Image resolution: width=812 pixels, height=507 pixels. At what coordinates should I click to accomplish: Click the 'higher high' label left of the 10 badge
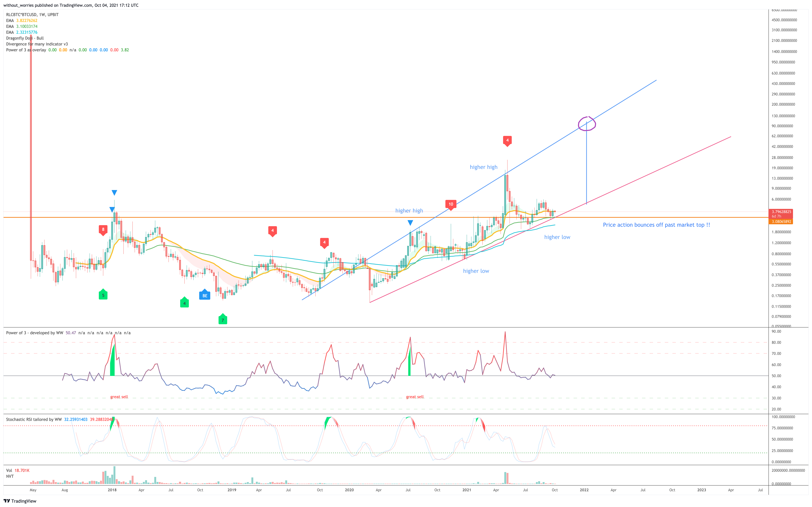point(409,211)
